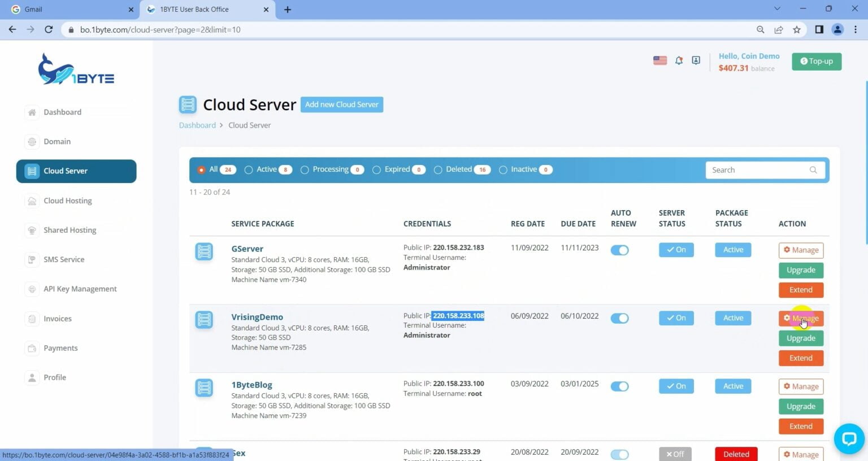The height and width of the screenshot is (461, 868).
Task: Click the GServer server row icon
Action: click(x=204, y=251)
